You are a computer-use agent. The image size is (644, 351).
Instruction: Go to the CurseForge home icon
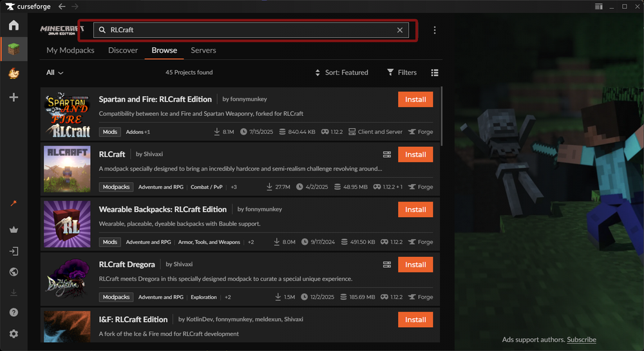point(14,26)
